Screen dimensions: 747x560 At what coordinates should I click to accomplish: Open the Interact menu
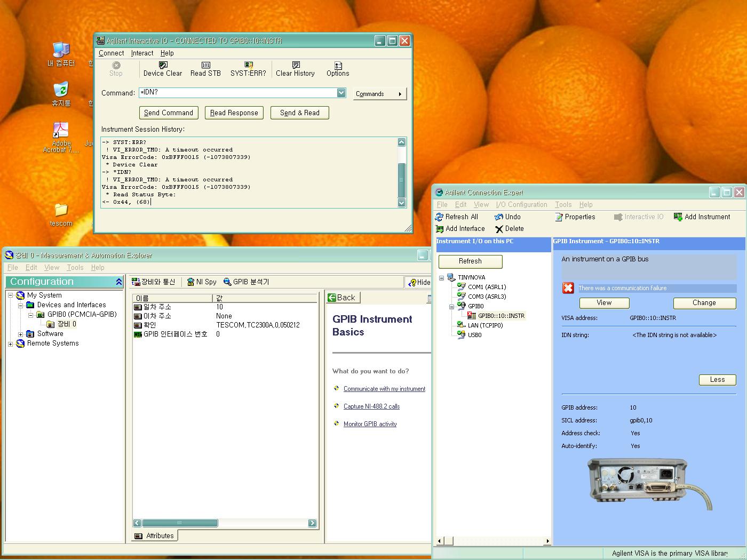point(142,53)
